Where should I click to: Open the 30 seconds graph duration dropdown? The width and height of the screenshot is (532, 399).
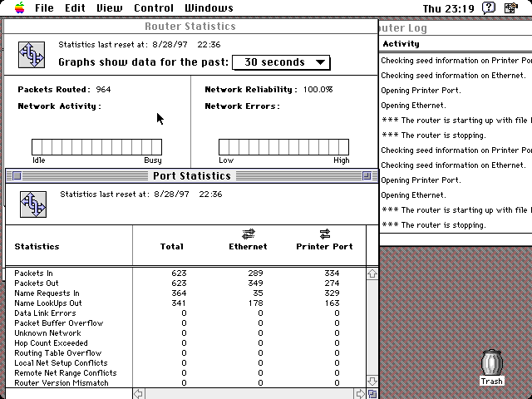pyautogui.click(x=281, y=62)
